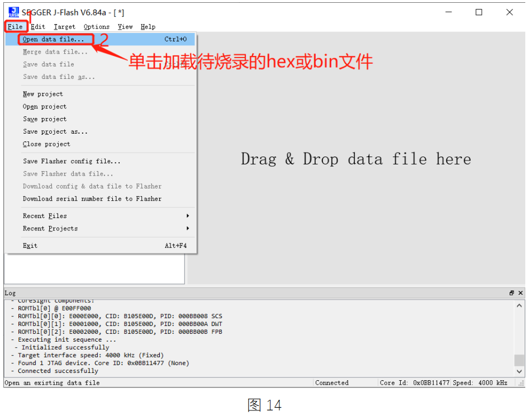Click Core Id 0x0BB11477 status entry

(414, 382)
